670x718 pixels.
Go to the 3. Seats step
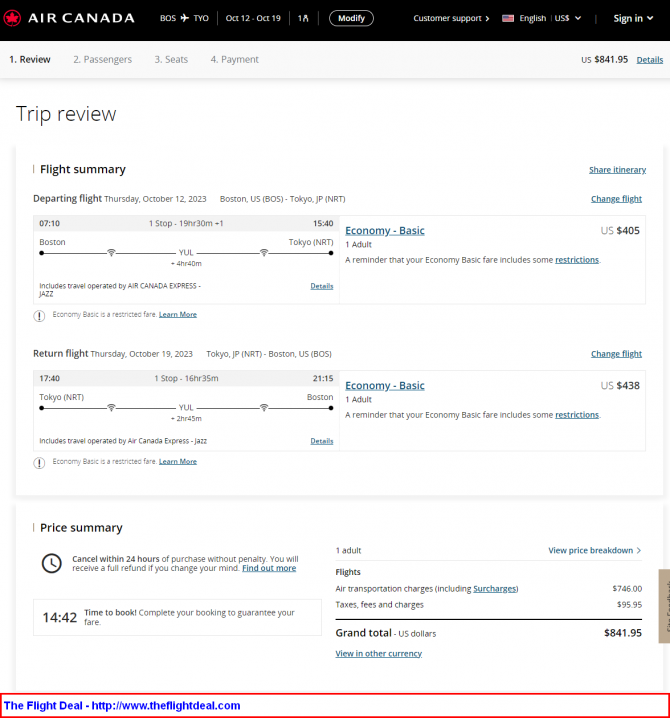pyautogui.click(x=171, y=60)
